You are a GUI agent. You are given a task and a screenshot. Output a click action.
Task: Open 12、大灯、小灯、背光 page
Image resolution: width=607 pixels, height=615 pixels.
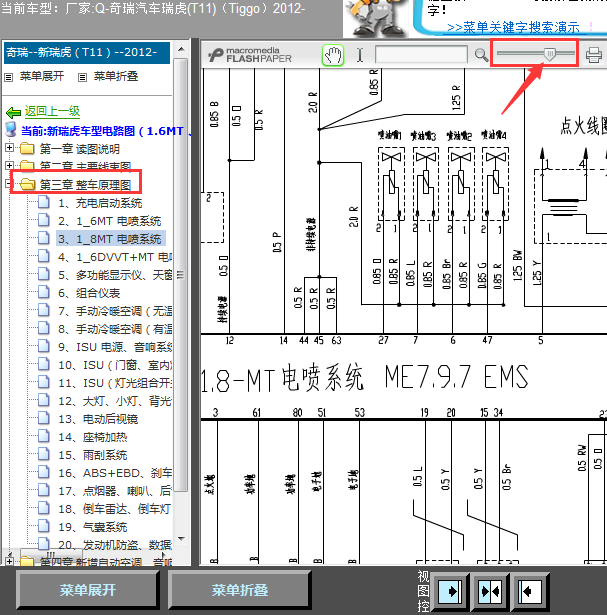point(115,401)
